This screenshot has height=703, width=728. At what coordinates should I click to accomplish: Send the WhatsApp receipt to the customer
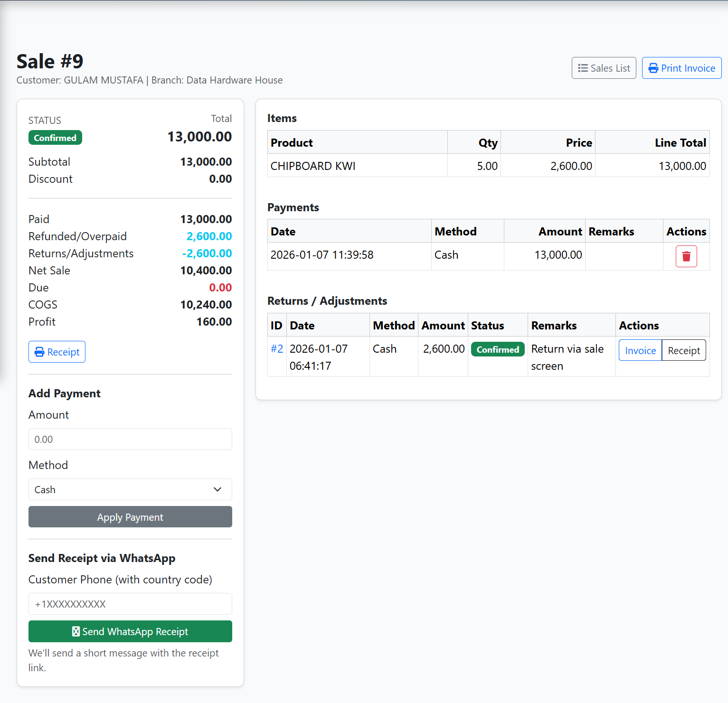(x=130, y=631)
